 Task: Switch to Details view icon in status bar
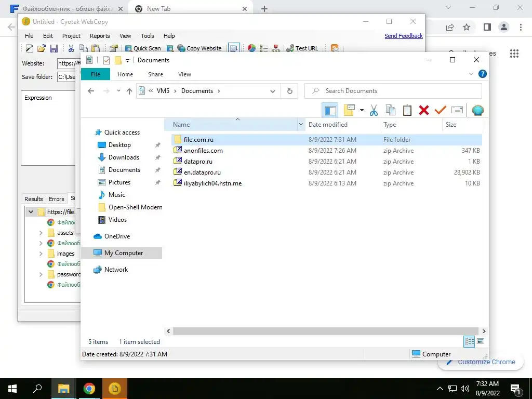tap(469, 341)
